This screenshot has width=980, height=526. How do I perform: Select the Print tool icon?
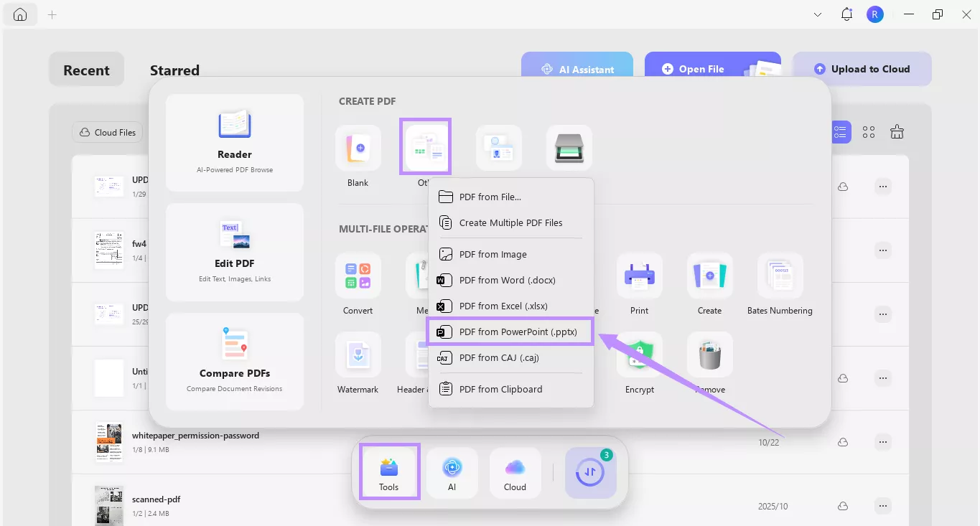638,275
